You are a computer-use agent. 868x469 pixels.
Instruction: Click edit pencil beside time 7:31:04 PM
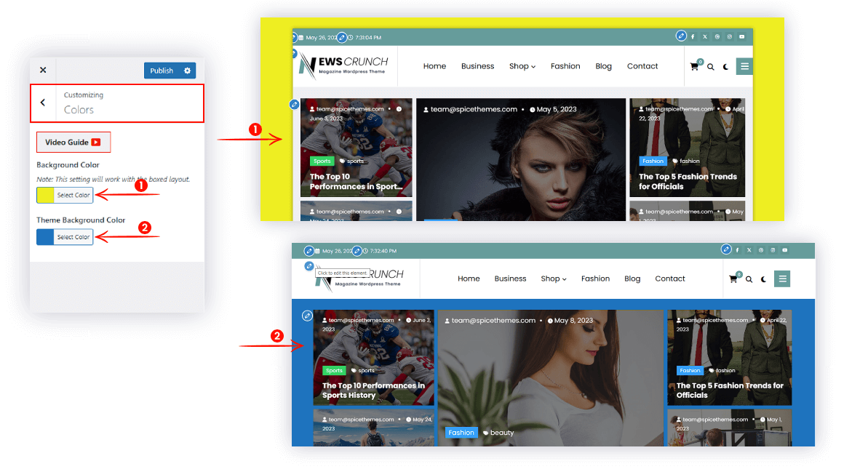(x=342, y=38)
